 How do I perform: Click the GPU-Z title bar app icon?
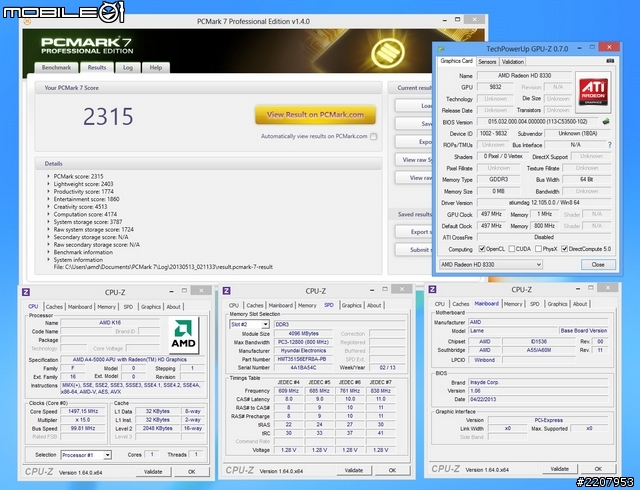[441, 49]
